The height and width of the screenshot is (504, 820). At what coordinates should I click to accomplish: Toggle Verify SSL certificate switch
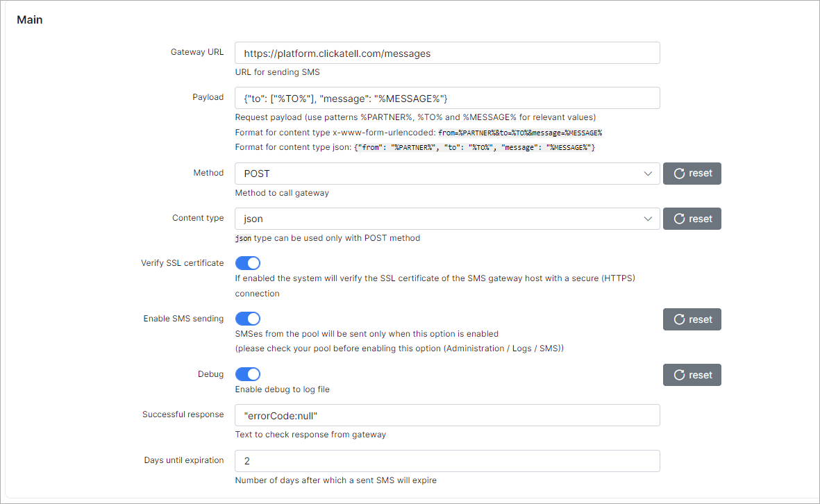tap(248, 263)
